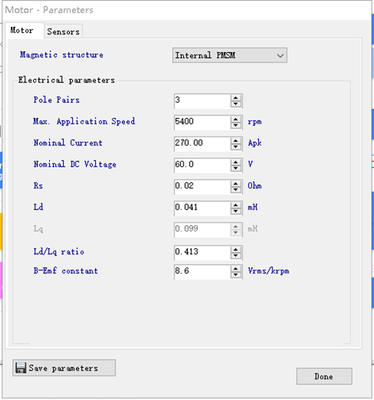
Task: Increase Nominal Current using up arrow
Action: (x=236, y=140)
